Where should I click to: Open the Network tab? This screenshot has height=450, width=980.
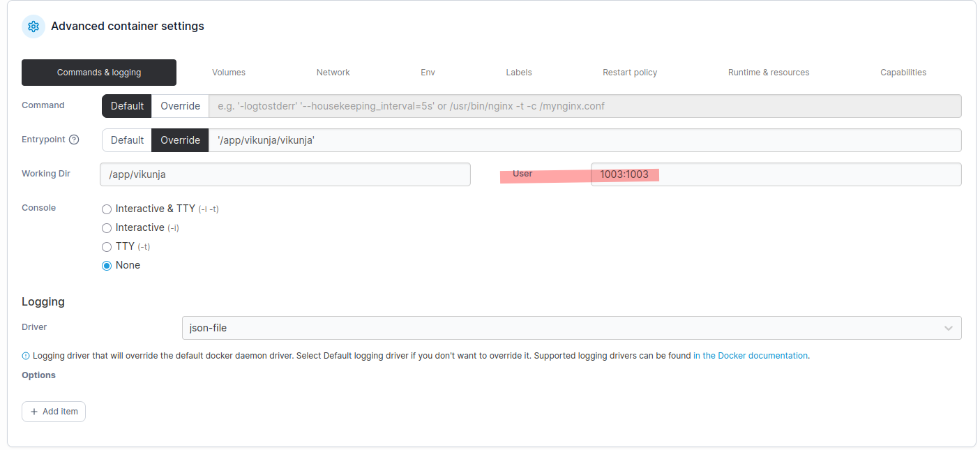[x=333, y=73]
